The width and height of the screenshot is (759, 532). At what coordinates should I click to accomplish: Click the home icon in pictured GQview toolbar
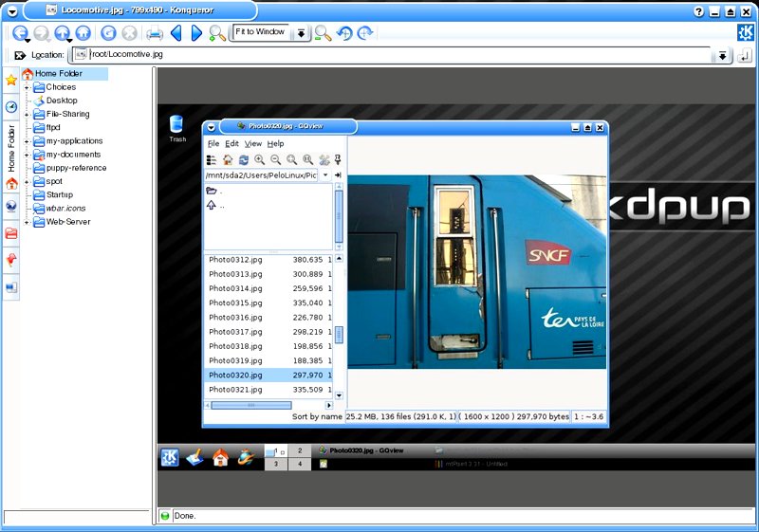[228, 159]
